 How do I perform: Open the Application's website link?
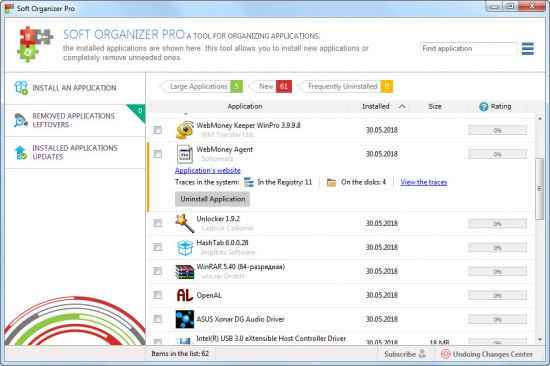tap(208, 171)
